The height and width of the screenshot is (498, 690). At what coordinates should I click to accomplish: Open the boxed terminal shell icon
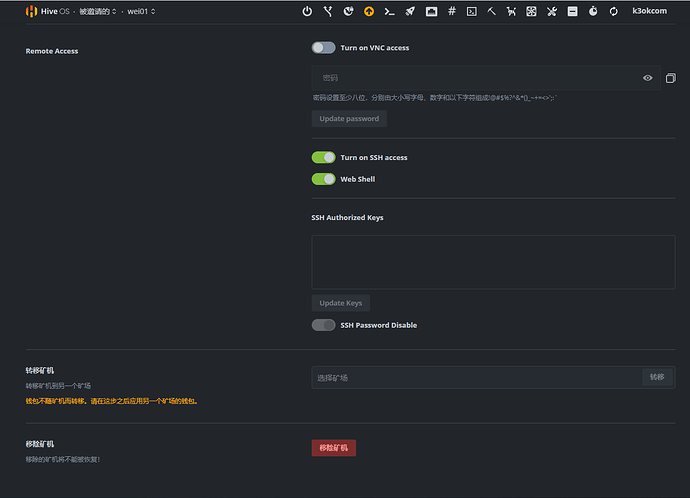tap(471, 11)
